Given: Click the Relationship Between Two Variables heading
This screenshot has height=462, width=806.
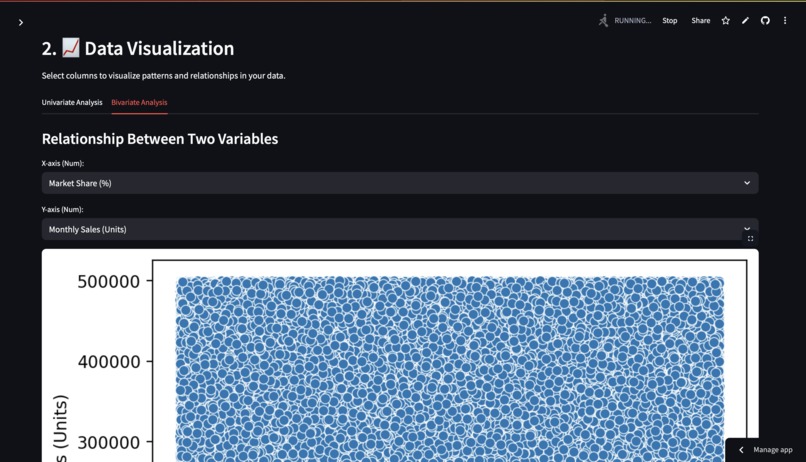Looking at the screenshot, I should point(160,139).
